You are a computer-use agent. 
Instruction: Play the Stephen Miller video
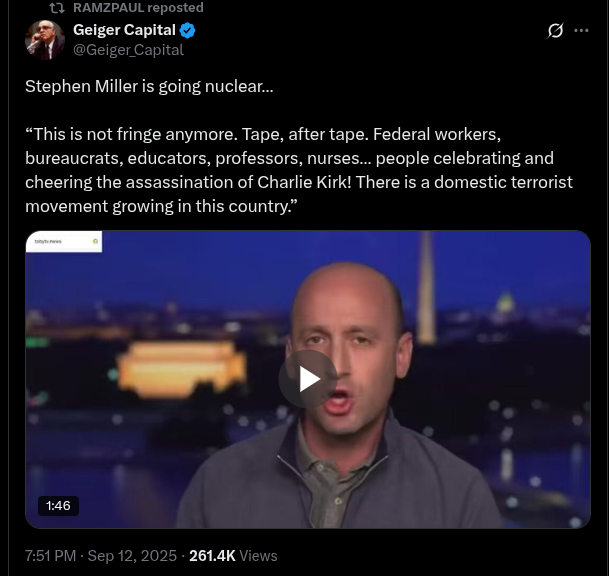point(308,379)
